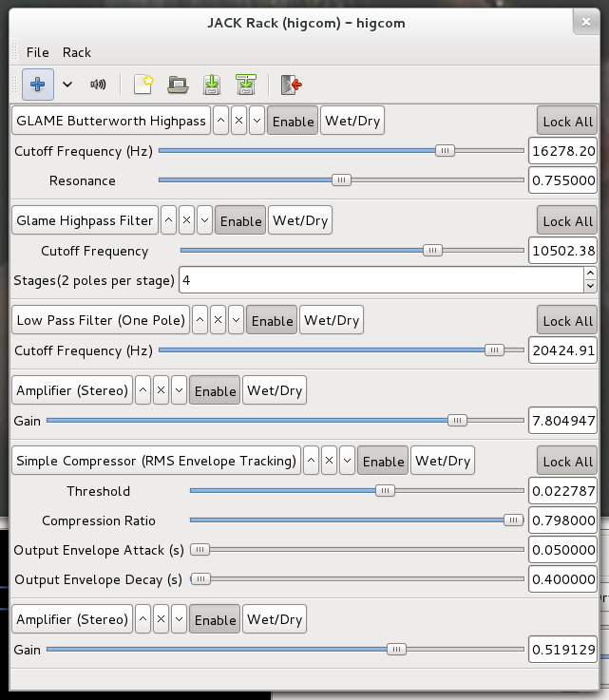Image resolution: width=609 pixels, height=700 pixels.
Task: Move GLAME Butterworth Highpass plugin down
Action: [x=257, y=121]
